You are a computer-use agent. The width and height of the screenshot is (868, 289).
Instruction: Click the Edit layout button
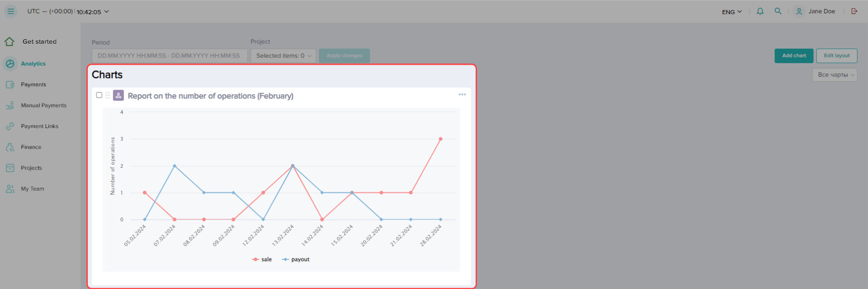coord(836,56)
